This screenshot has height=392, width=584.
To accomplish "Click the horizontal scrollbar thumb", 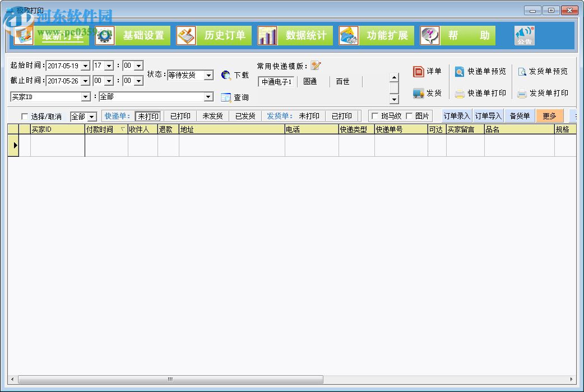I will tap(170, 379).
